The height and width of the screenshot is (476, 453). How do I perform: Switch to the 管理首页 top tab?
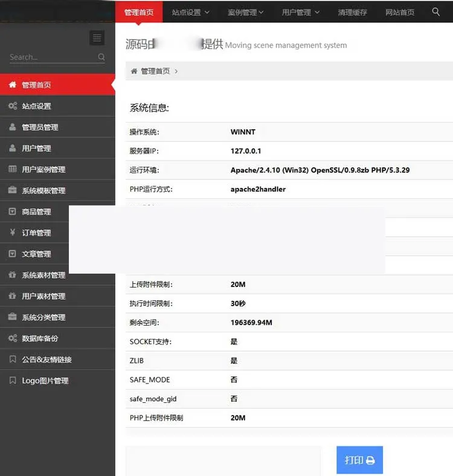point(139,12)
